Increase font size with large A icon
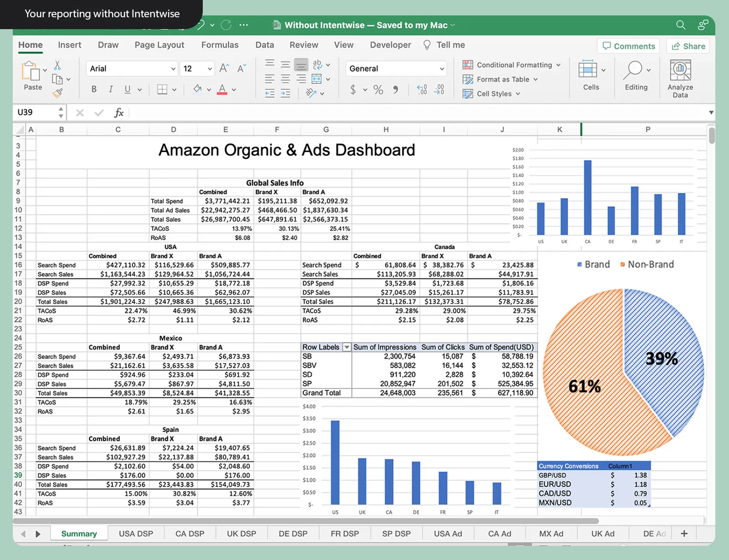The height and width of the screenshot is (560, 729). tap(224, 69)
